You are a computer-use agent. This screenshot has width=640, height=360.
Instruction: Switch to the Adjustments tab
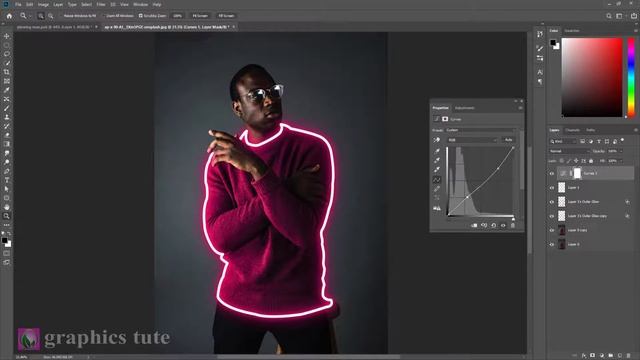tap(464, 108)
